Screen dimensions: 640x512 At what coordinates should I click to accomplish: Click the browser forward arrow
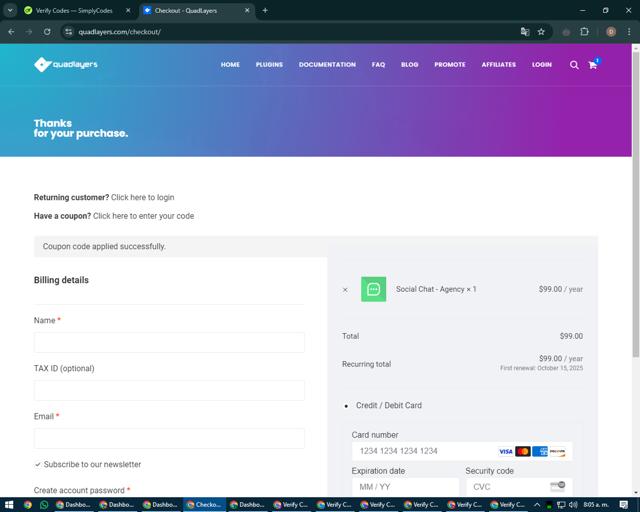point(29,31)
